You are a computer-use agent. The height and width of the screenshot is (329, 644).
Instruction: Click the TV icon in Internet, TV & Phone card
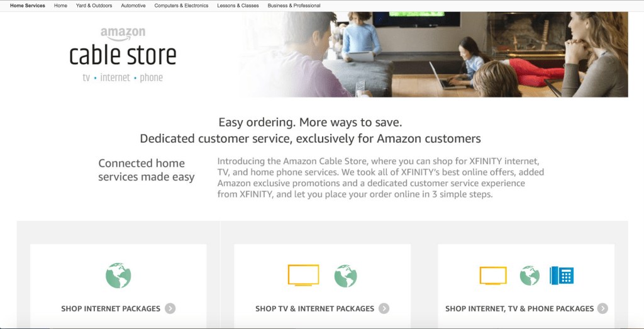click(x=493, y=275)
